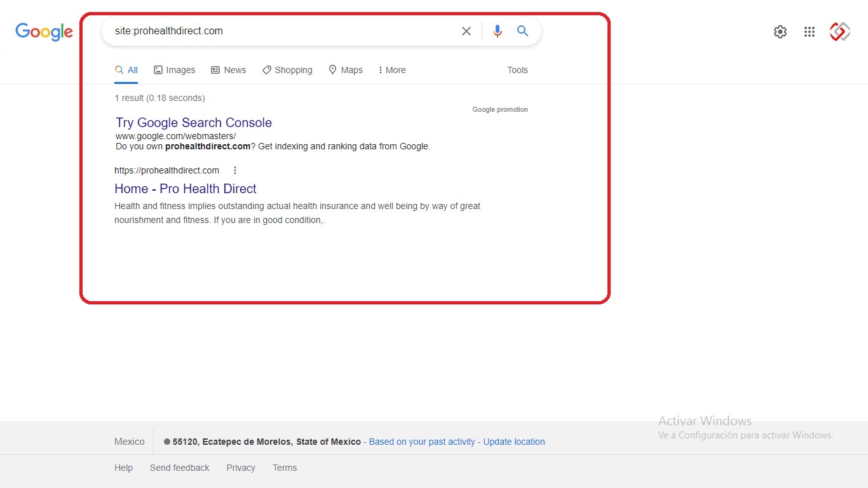Image resolution: width=868 pixels, height=488 pixels.
Task: Click the www.google.com/webmasters/ URL text
Action: click(x=175, y=136)
